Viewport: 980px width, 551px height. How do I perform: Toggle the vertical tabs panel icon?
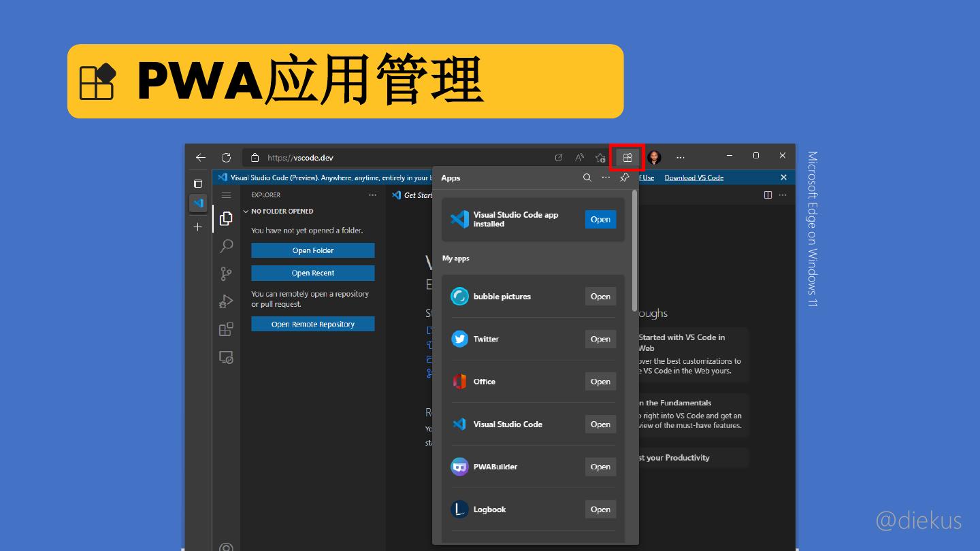pos(197,184)
